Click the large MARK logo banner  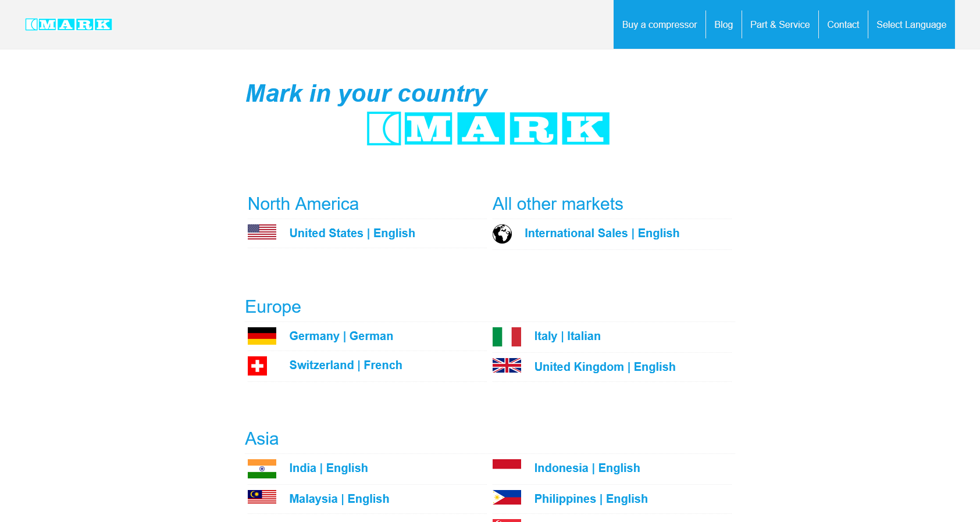click(x=488, y=128)
